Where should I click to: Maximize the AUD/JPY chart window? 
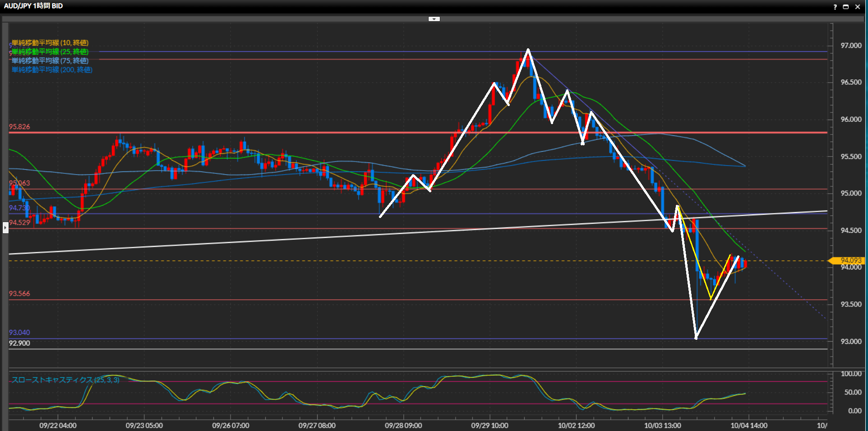click(846, 7)
